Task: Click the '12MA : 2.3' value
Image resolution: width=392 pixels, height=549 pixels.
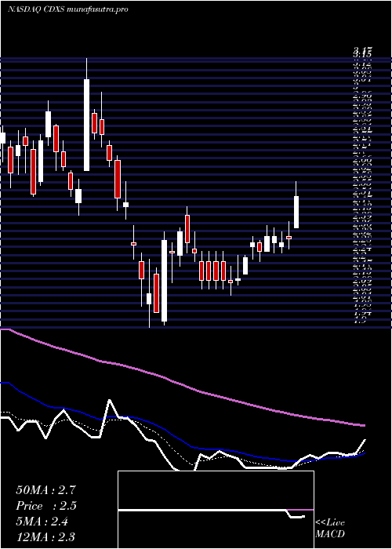Action: tap(45, 537)
